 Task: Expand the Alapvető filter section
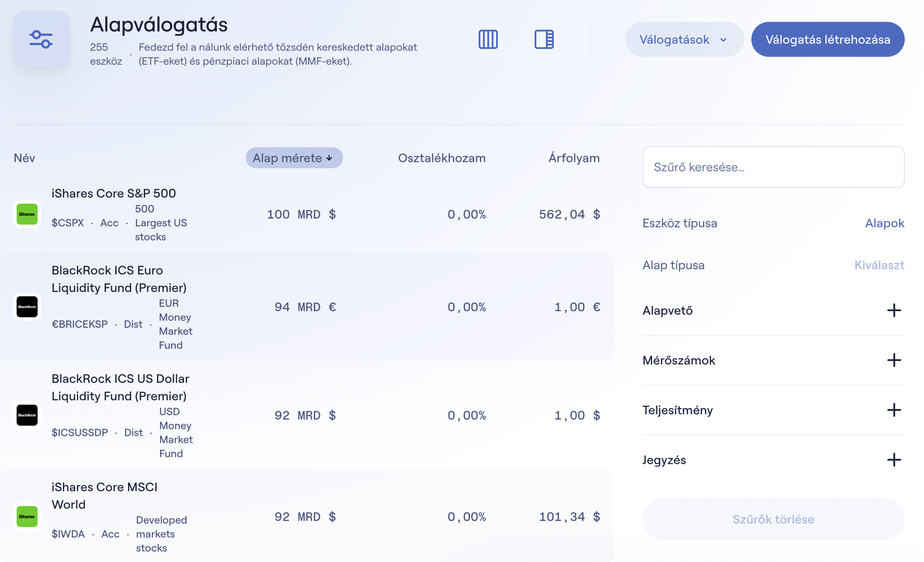894,311
